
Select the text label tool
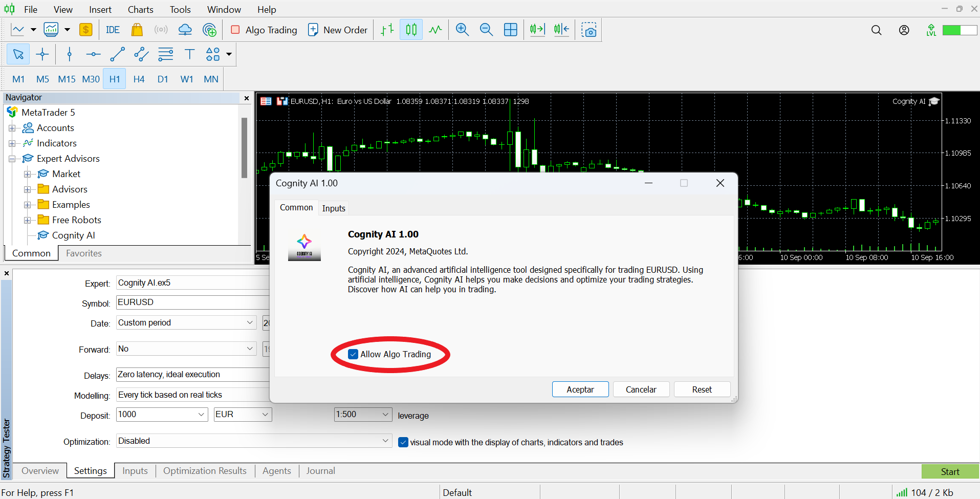[189, 54]
